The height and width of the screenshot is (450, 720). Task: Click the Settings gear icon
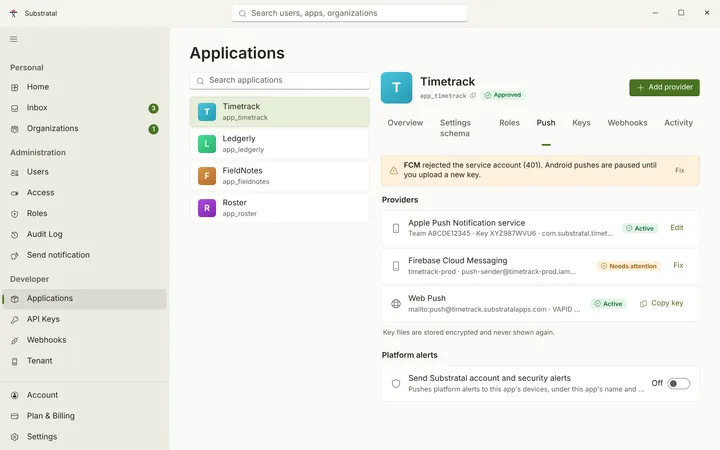coord(15,437)
